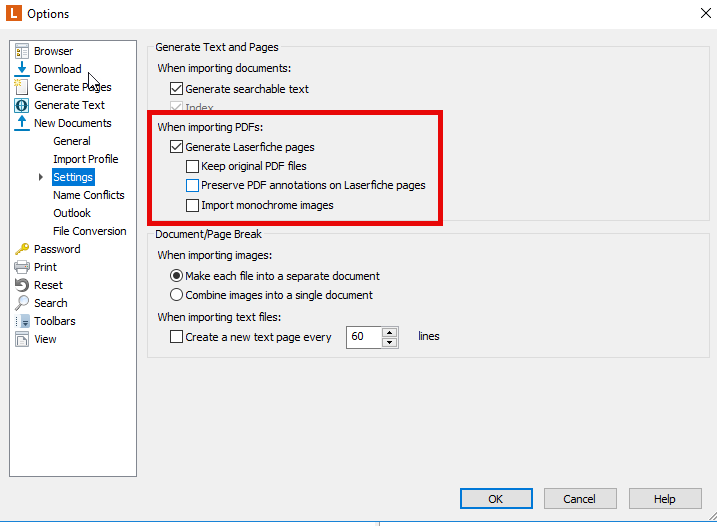Screen dimensions: 717x526
Task: Click the lines number field showing 60
Action: (364, 337)
